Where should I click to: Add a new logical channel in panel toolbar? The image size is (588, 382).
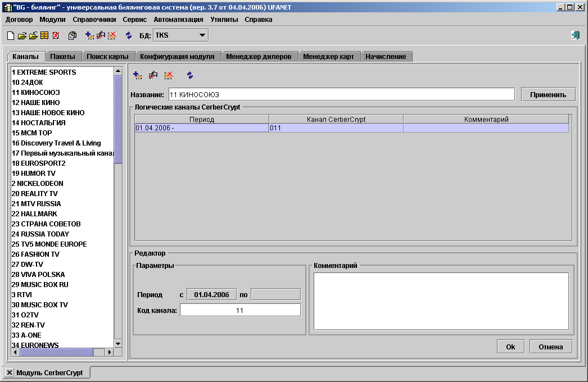click(x=137, y=75)
